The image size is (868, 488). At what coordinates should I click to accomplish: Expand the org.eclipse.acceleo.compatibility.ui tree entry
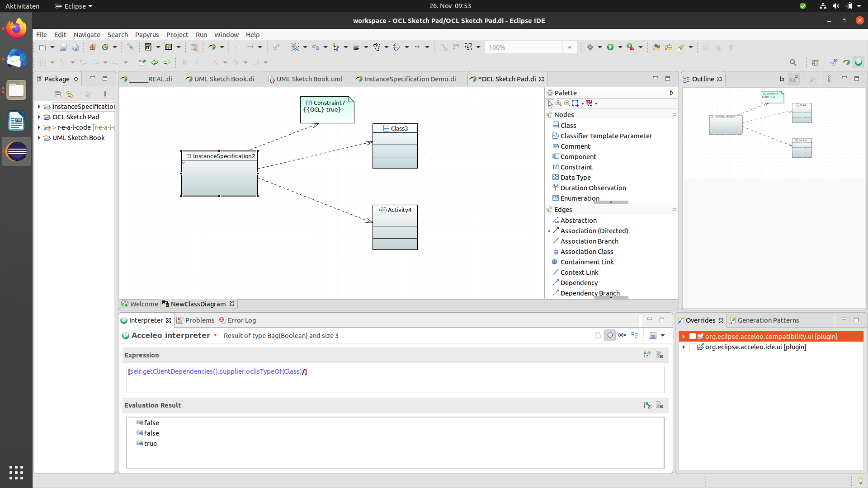[684, 336]
